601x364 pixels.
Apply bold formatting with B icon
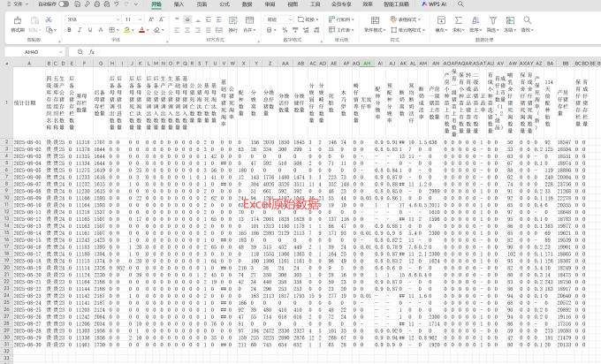click(x=69, y=30)
